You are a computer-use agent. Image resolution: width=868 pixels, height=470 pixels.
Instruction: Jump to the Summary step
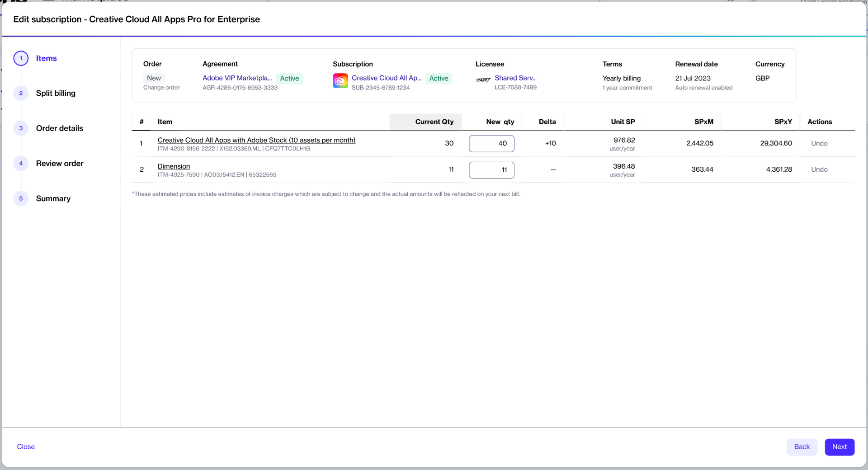pos(53,198)
